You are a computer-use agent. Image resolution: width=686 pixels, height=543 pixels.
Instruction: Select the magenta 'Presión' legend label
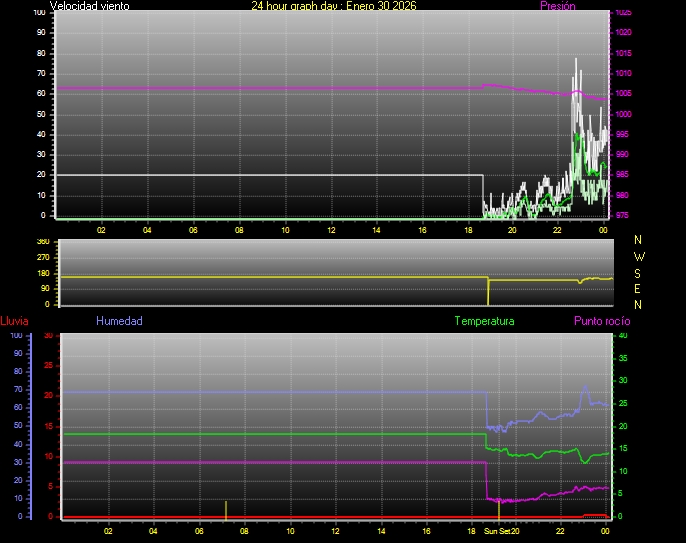tap(557, 6)
